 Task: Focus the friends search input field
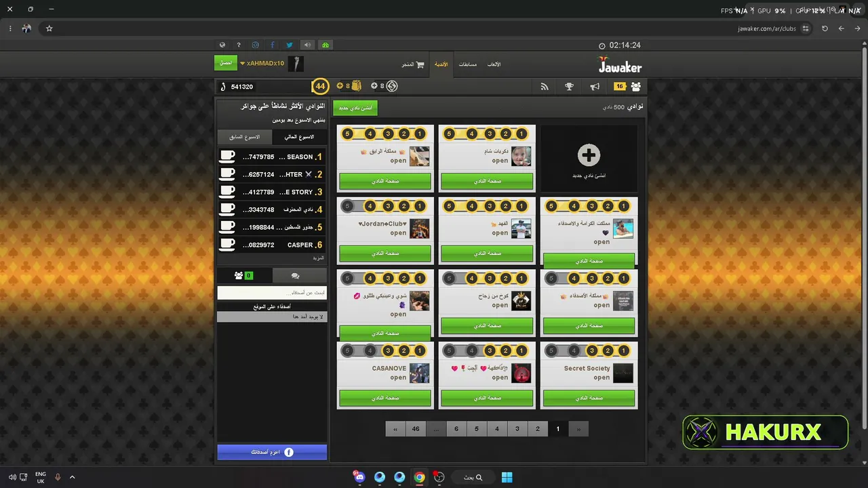click(x=272, y=293)
